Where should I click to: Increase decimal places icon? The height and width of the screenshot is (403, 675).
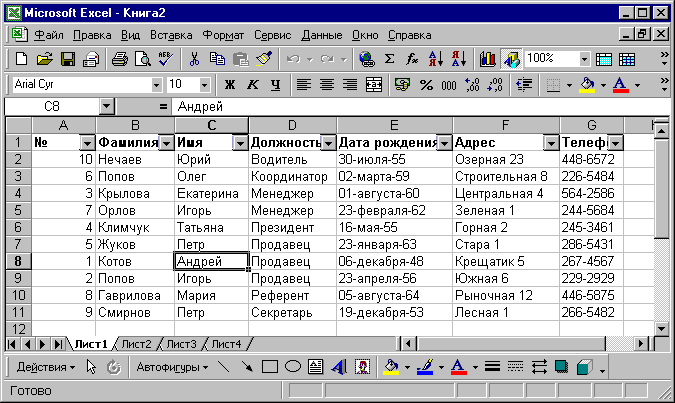pyautogui.click(x=472, y=84)
